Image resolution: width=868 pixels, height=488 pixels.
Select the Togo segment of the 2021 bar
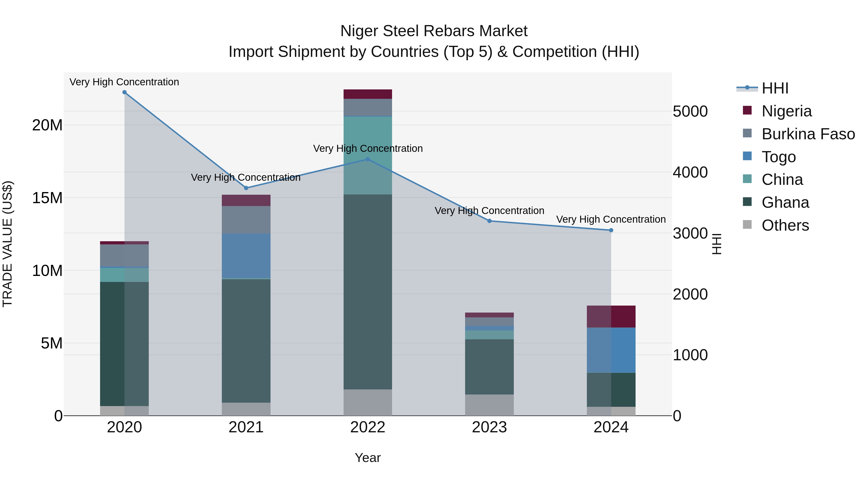tap(246, 256)
